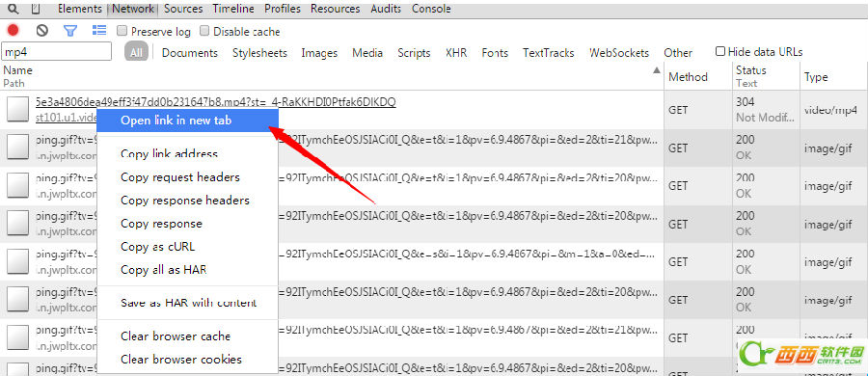Viewport: 868px width, 376px height.
Task: Choose Copy all as HAR
Action: (x=187, y=270)
